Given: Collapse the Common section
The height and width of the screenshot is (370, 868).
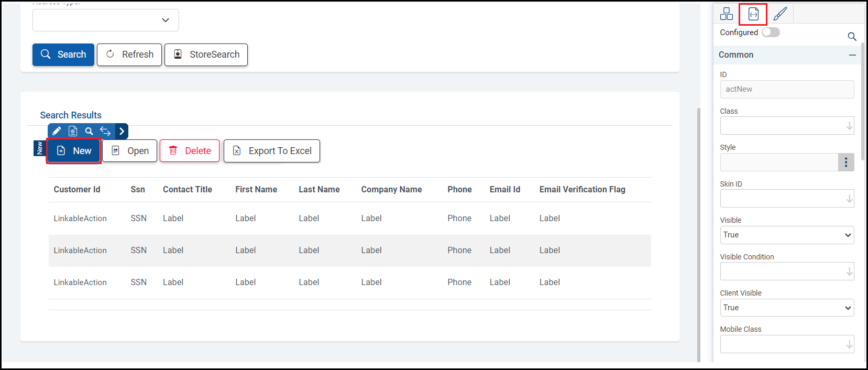Looking at the screenshot, I should click(852, 55).
